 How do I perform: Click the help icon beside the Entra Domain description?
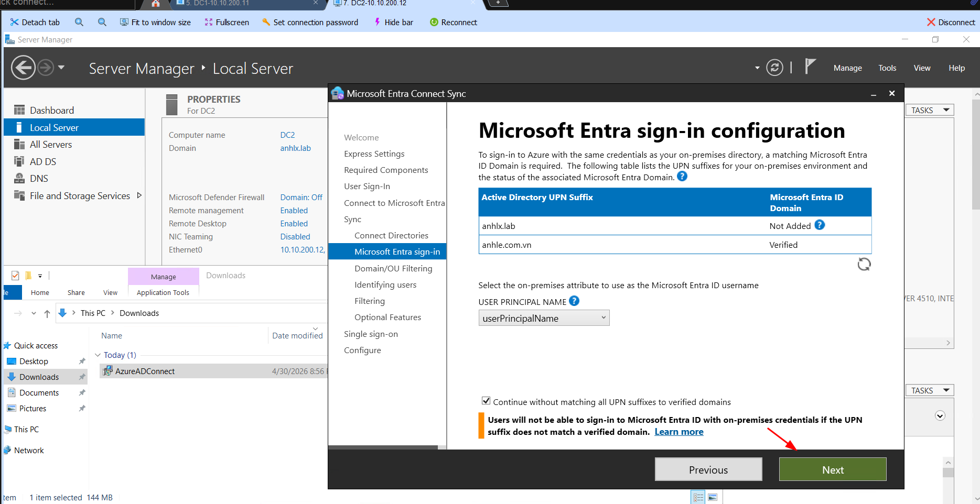point(682,177)
